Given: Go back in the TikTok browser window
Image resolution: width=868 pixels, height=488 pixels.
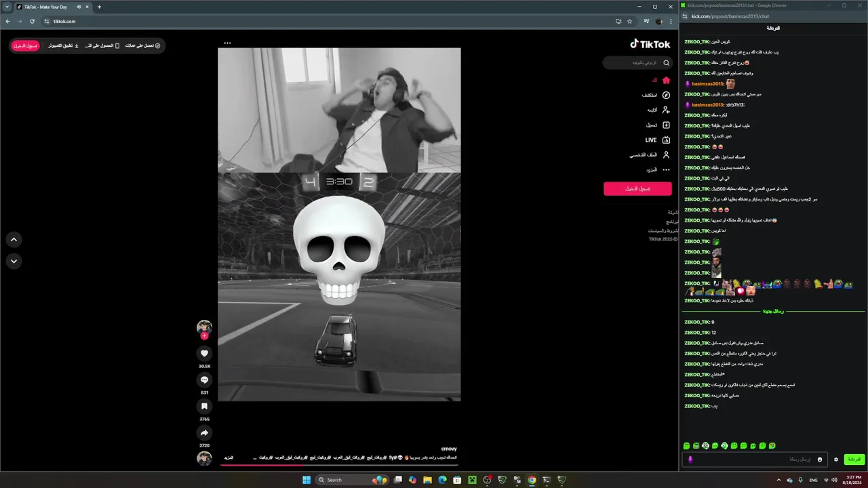Looking at the screenshot, I should (7, 21).
